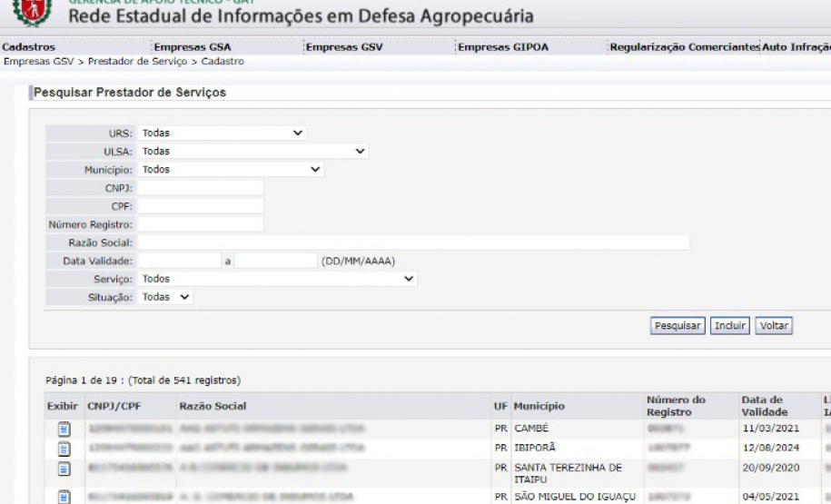The image size is (831, 504).
Task: Open the ULSA dropdown list
Action: 252,151
